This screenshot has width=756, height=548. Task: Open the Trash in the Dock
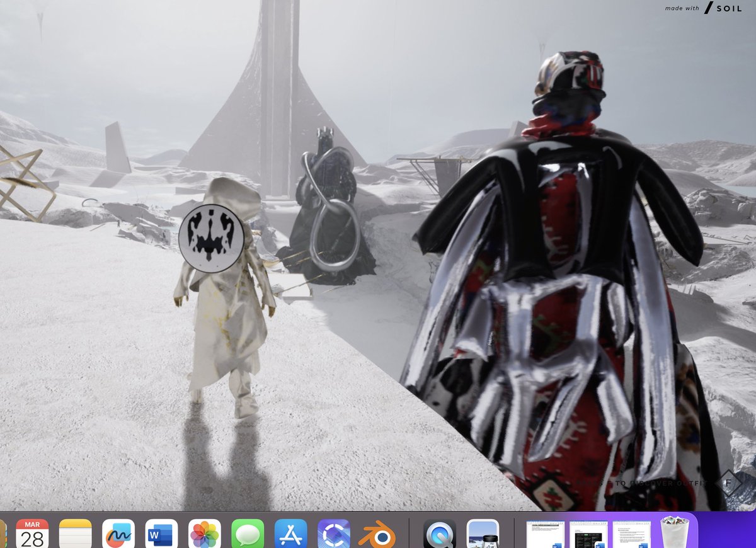(x=675, y=533)
